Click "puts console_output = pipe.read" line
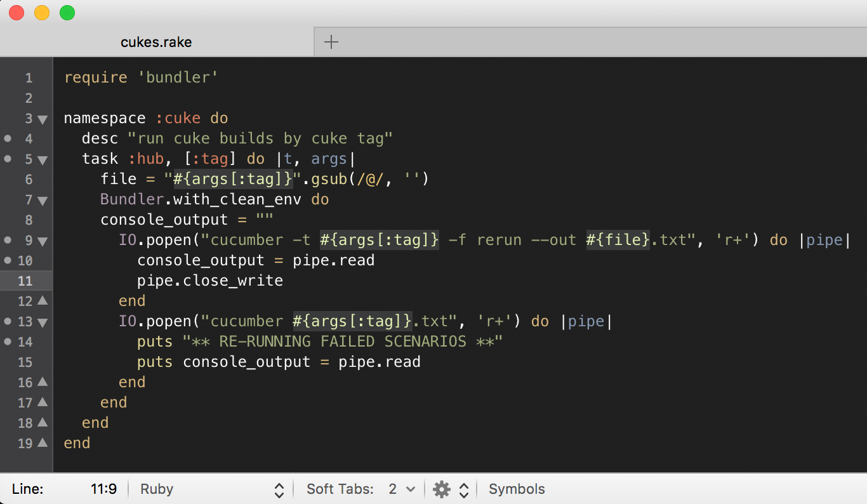 [279, 362]
